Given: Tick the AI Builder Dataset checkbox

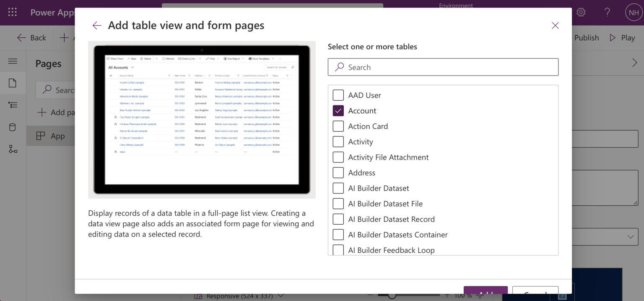Looking at the screenshot, I should pyautogui.click(x=338, y=188).
